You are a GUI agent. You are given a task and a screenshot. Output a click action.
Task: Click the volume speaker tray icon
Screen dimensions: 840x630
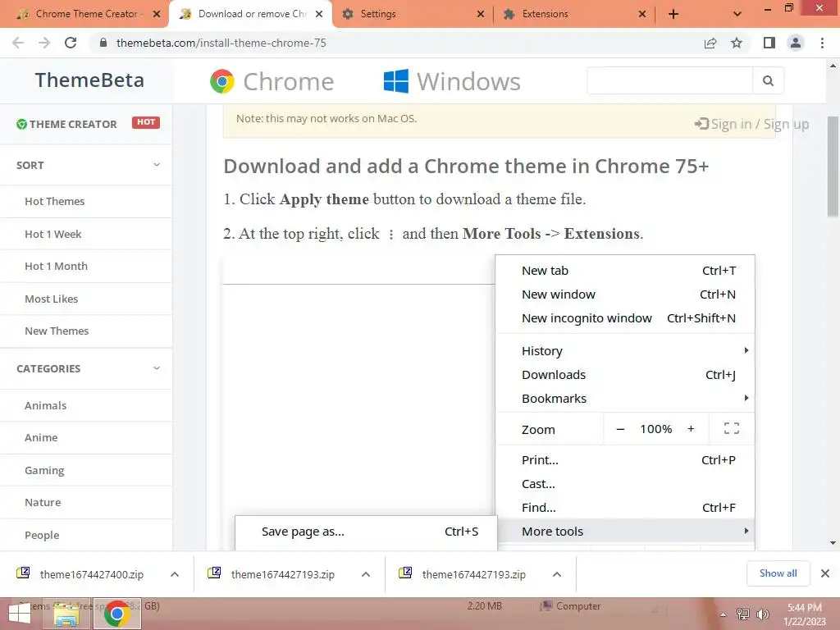(x=762, y=614)
